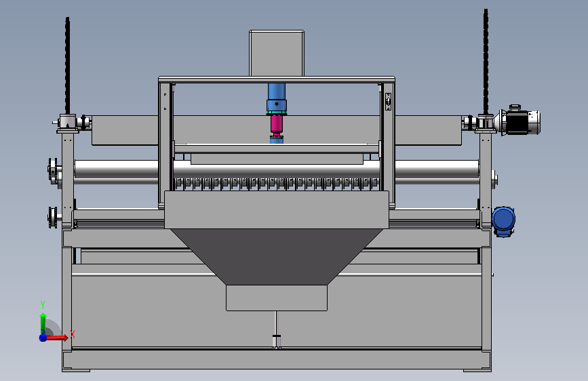The image size is (588, 381).
Task: Select the red X axis arrow of triad
Action: click(57, 338)
